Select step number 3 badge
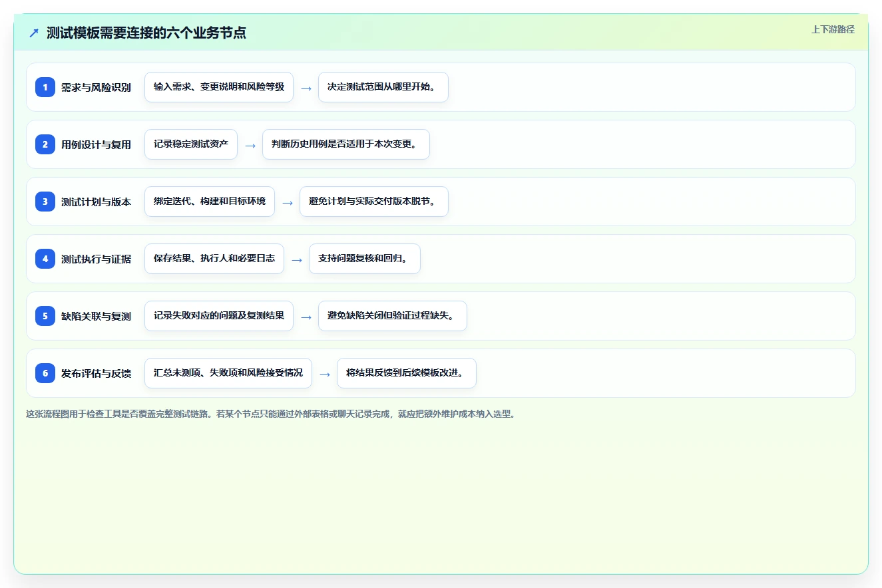 pyautogui.click(x=45, y=202)
